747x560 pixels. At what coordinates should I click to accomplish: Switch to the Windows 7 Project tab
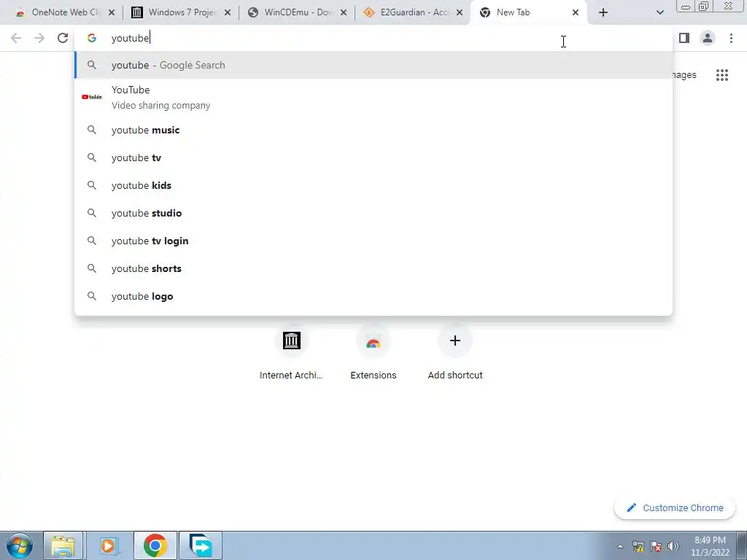(x=181, y=12)
